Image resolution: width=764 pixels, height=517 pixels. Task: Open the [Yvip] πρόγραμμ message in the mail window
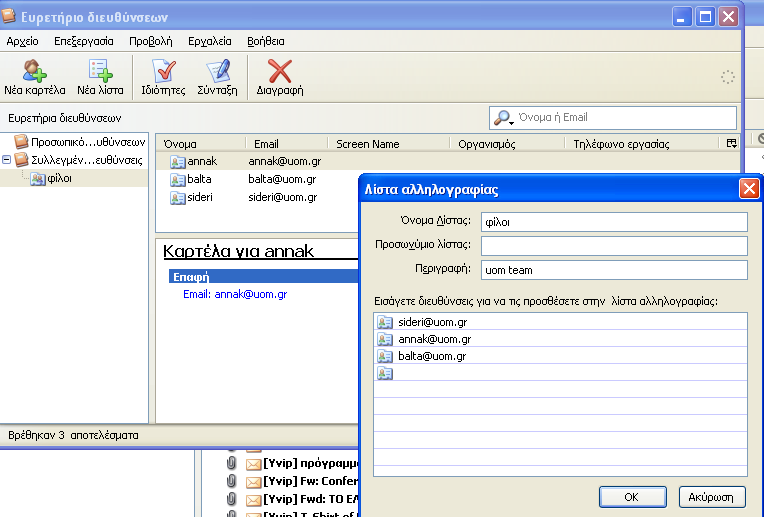pyautogui.click(x=311, y=463)
